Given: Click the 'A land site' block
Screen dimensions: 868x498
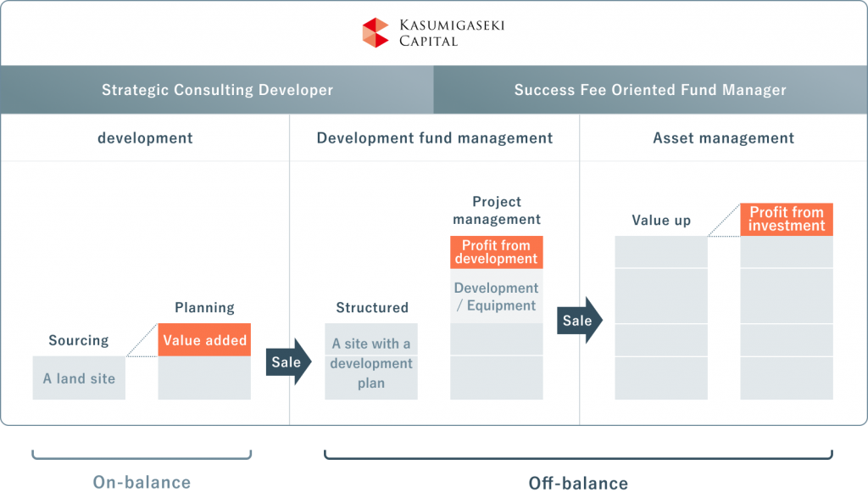Looking at the screenshot, I should coord(79,378).
